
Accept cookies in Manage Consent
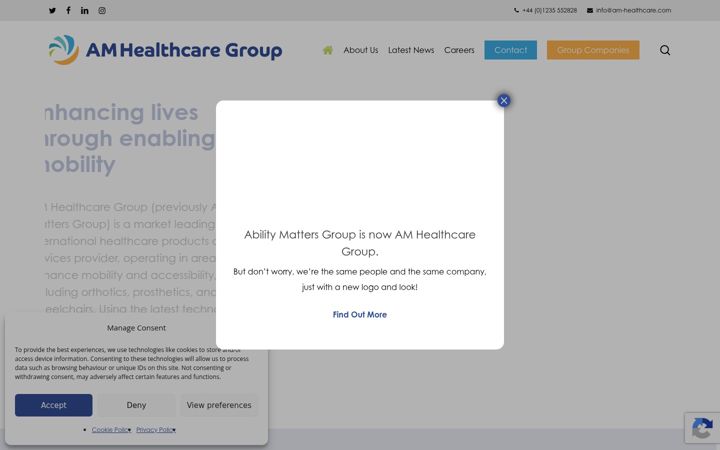pos(53,405)
